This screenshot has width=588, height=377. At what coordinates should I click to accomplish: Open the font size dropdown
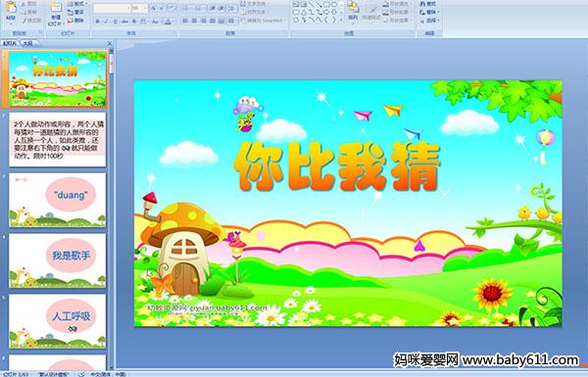pyautogui.click(x=145, y=8)
